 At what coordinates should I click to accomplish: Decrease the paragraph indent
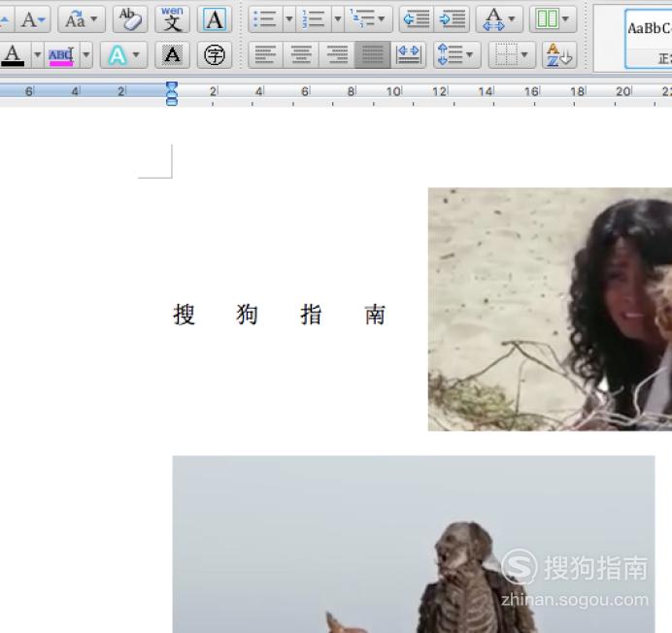click(x=417, y=19)
